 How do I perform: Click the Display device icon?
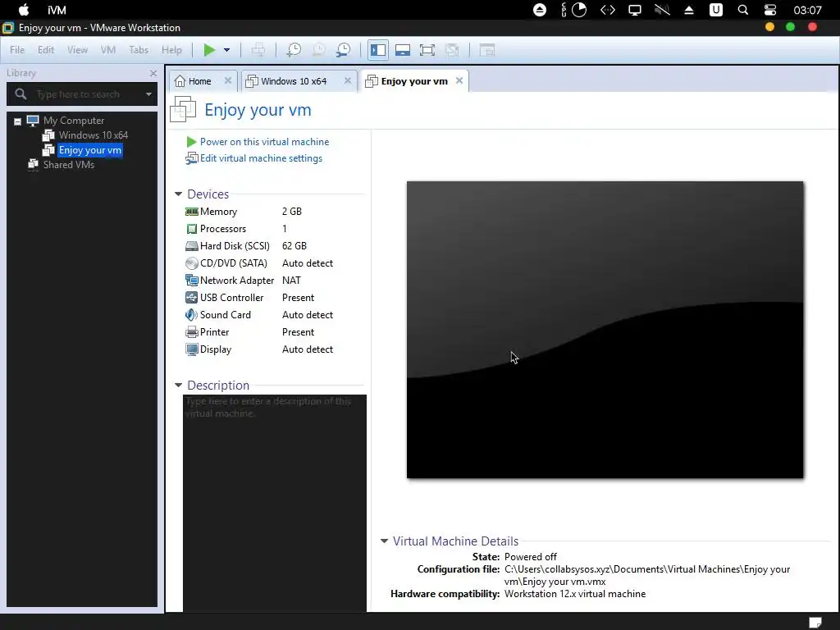[x=191, y=349]
